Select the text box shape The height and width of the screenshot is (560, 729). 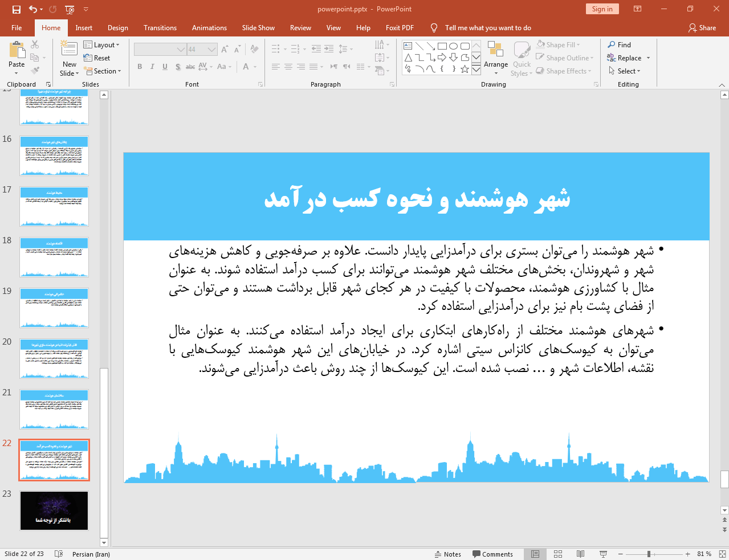[408, 46]
